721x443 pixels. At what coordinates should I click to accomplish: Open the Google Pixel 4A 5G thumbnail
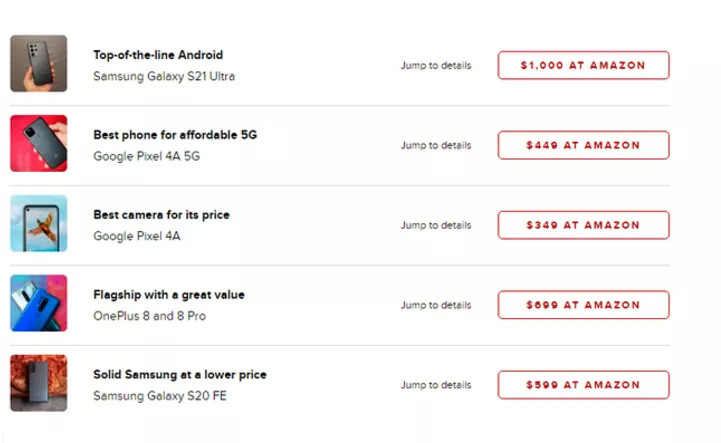(39, 143)
